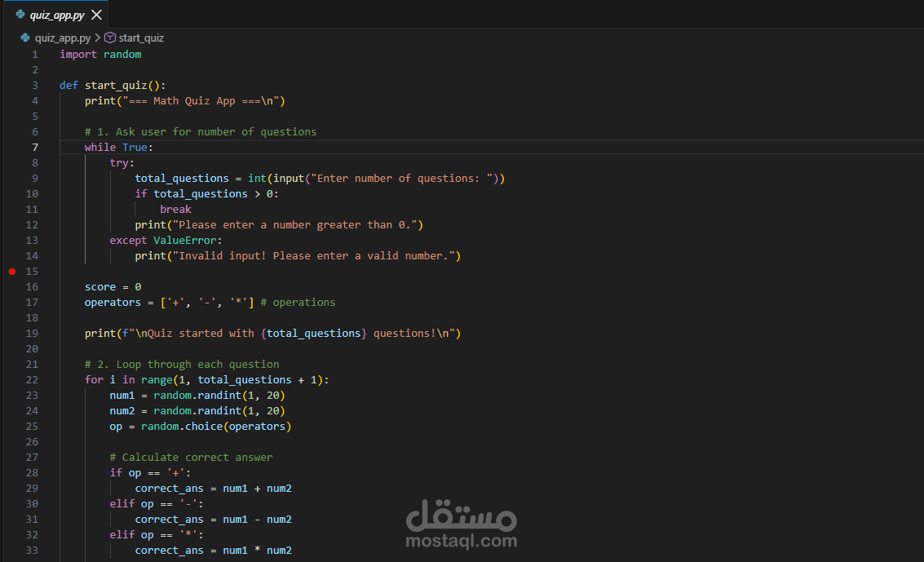This screenshot has width=924, height=562.
Task: Click 'while' keyword on line 7
Action: pyautogui.click(x=100, y=148)
